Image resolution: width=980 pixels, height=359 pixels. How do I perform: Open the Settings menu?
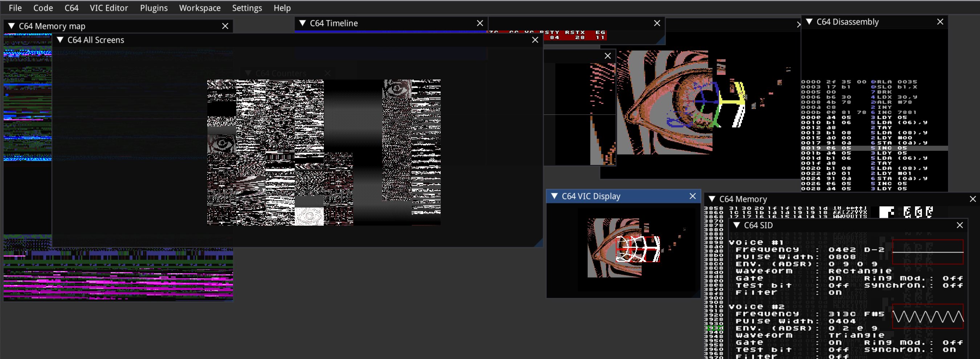247,8
